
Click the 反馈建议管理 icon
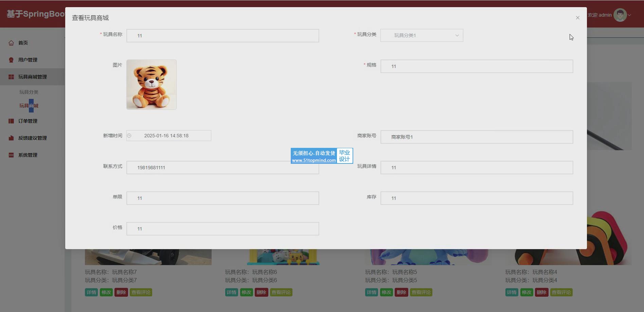tap(11, 138)
